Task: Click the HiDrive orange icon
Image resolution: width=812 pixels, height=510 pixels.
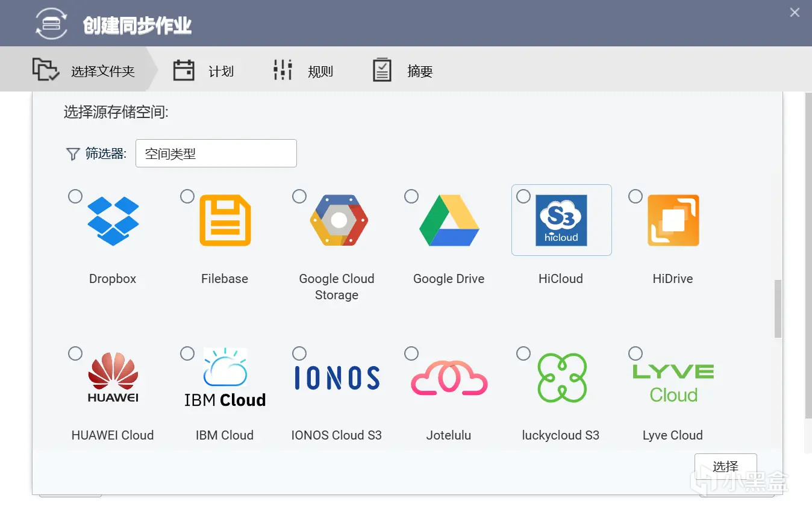Action: [x=673, y=220]
